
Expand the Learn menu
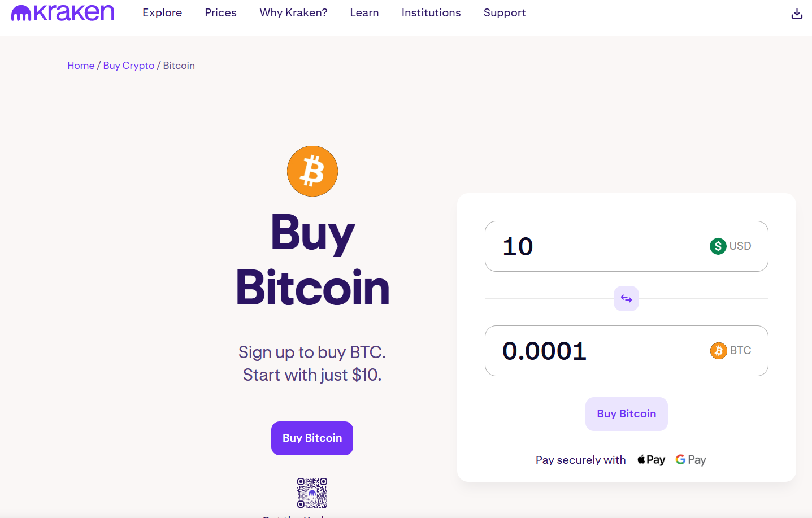pyautogui.click(x=364, y=12)
